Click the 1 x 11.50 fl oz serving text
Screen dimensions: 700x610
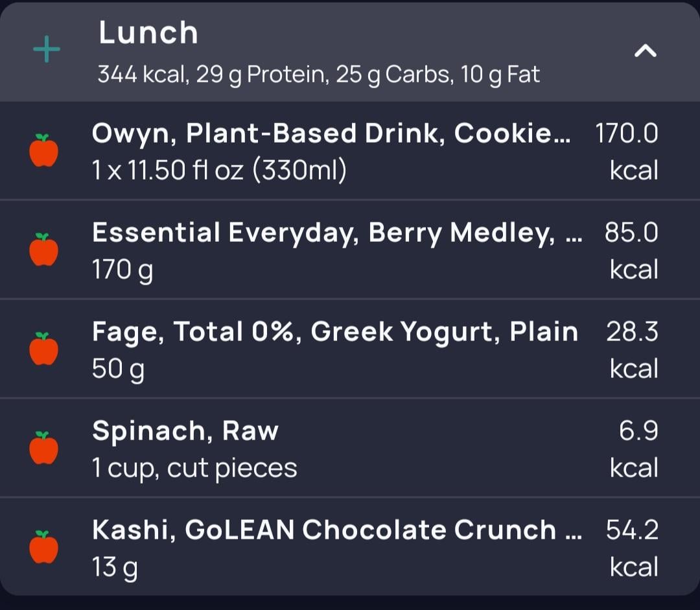[x=219, y=170]
